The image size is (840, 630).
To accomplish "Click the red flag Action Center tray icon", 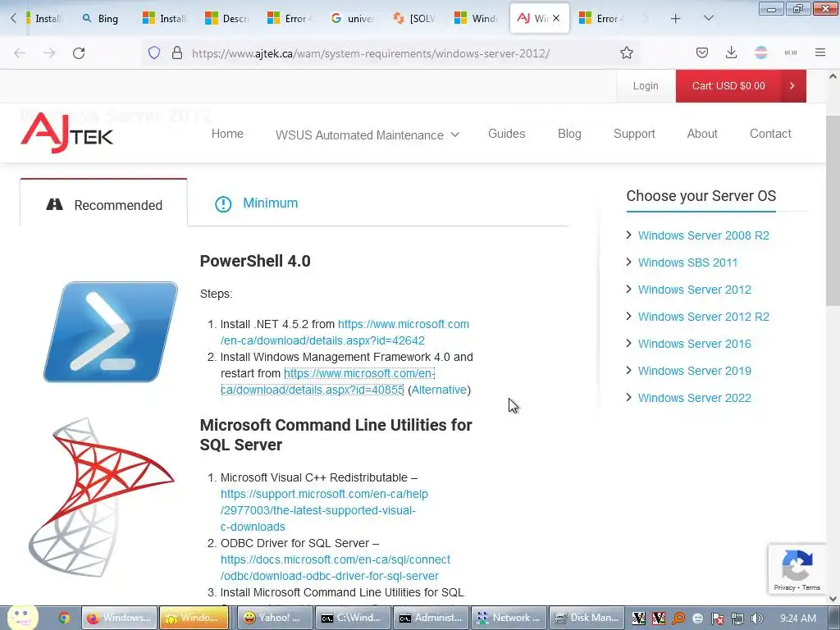I will pos(717,619).
